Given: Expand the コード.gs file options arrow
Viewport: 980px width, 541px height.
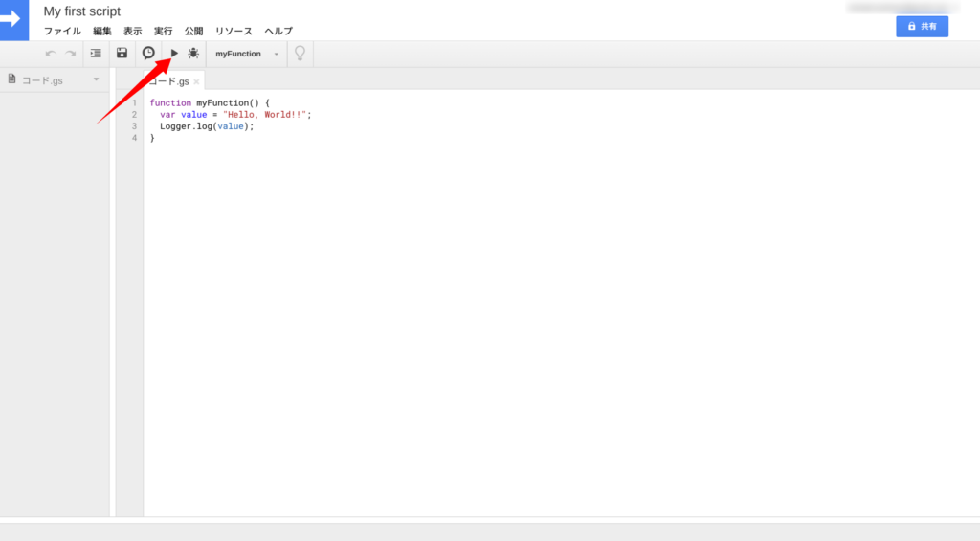Looking at the screenshot, I should tap(96, 79).
